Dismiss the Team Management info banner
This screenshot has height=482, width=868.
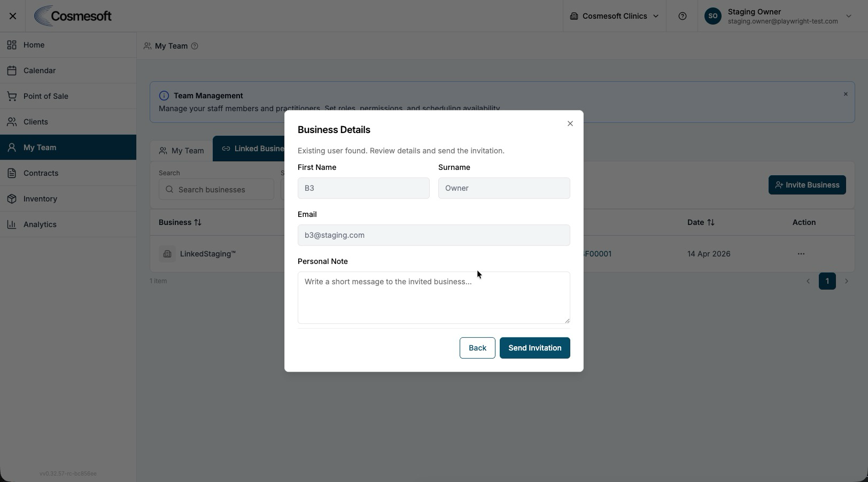pos(846,94)
